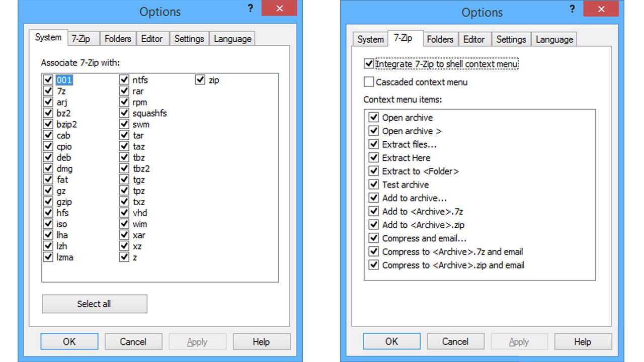
Task: Go to the Settings tab in the right Options dialog
Action: pyautogui.click(x=511, y=39)
